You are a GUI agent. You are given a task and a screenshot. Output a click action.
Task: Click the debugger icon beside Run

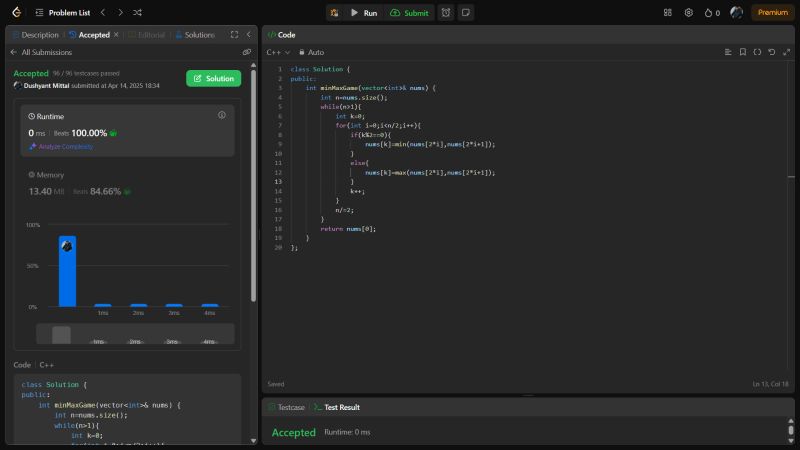tap(334, 13)
